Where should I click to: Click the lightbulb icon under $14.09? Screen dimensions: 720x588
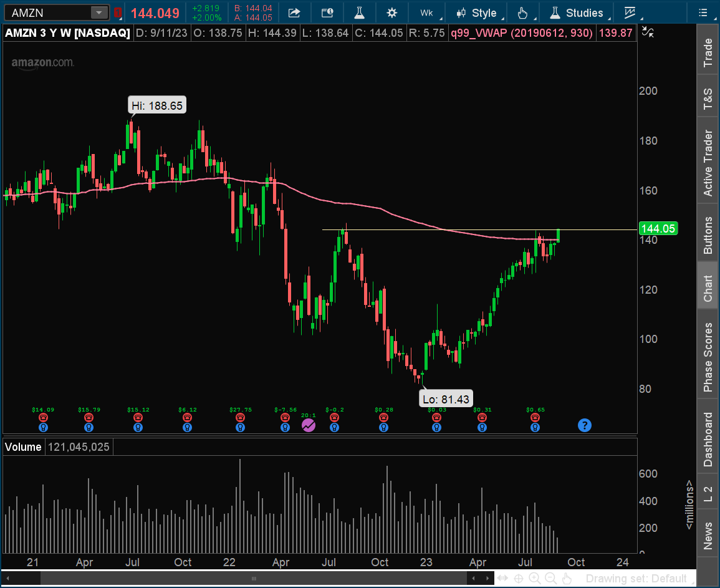coord(43,428)
